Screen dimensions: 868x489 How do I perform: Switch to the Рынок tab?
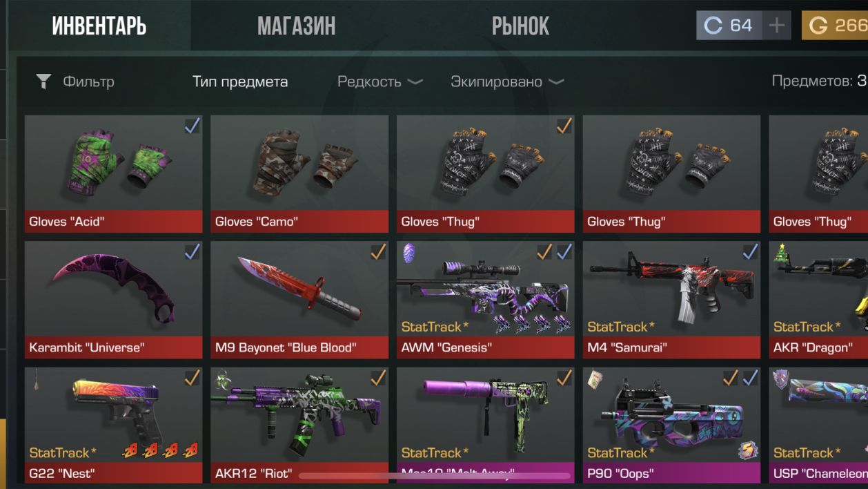[520, 26]
